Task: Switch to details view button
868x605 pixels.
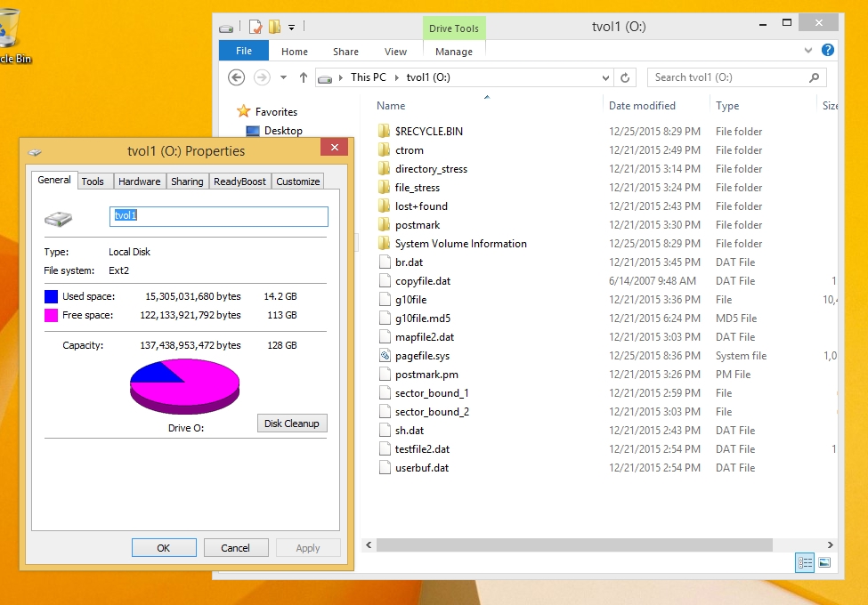Action: [x=805, y=562]
